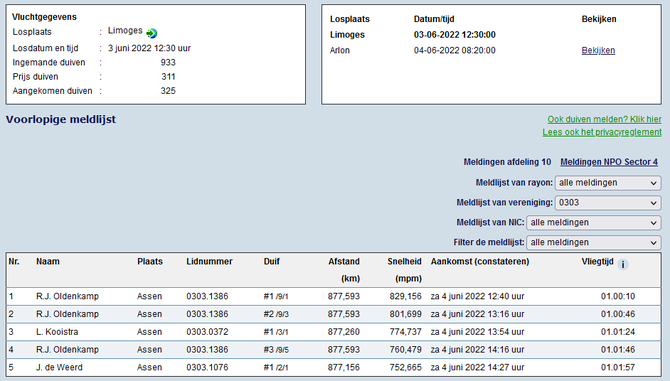Viewport: 670px width, 381px height.
Task: Open 'Ook duiven melden? Klik hier' link
Action: pyautogui.click(x=604, y=119)
